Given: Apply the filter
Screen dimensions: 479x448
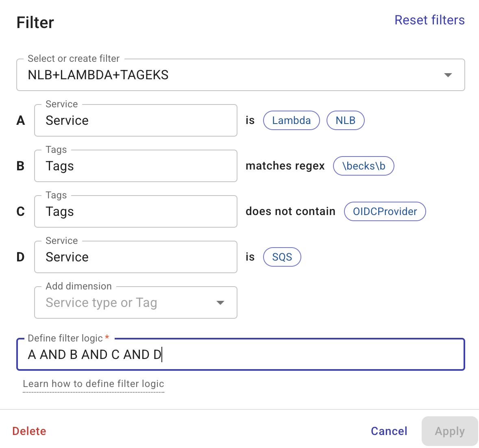Looking at the screenshot, I should click(x=449, y=431).
